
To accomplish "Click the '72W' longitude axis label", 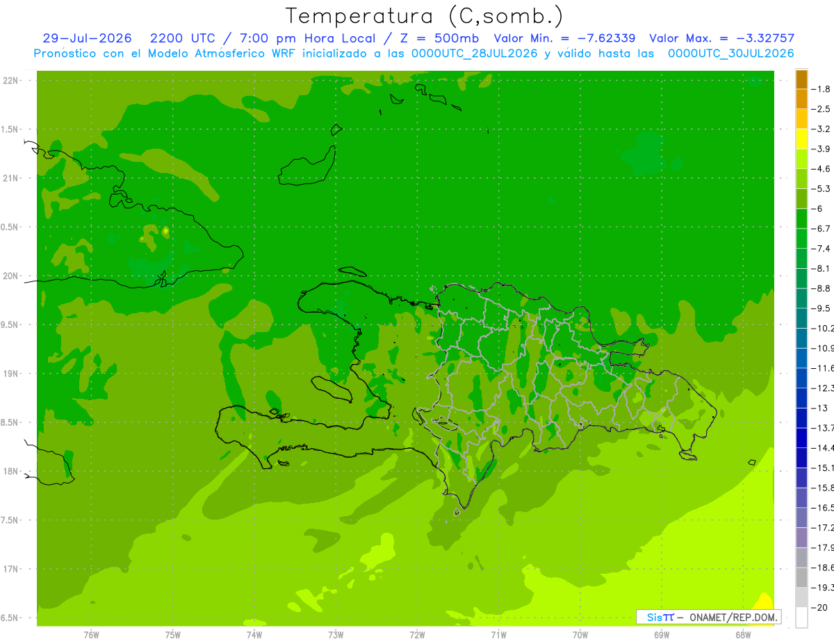I will (x=417, y=635).
